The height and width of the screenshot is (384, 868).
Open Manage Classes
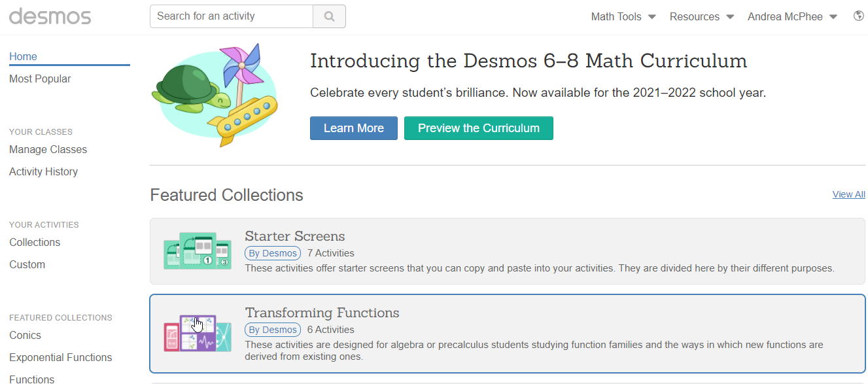tap(48, 149)
